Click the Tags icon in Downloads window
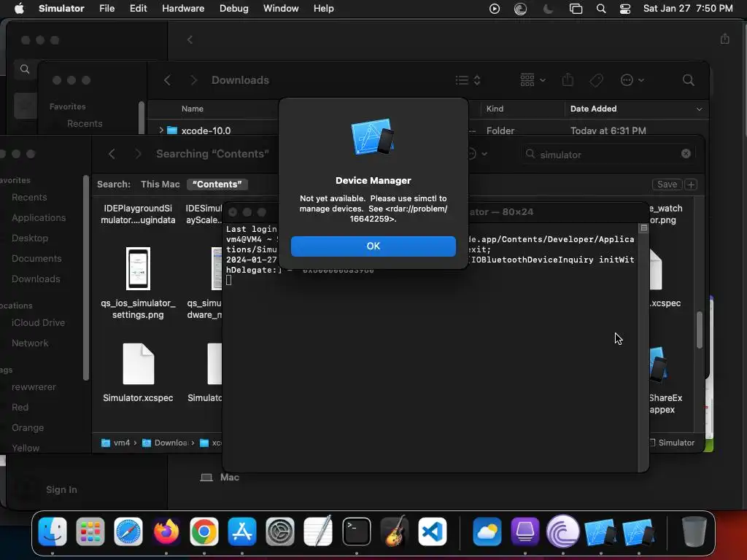 pyautogui.click(x=596, y=80)
